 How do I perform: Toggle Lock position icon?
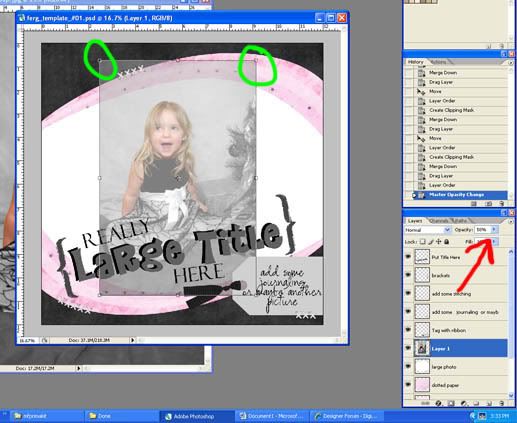point(438,242)
